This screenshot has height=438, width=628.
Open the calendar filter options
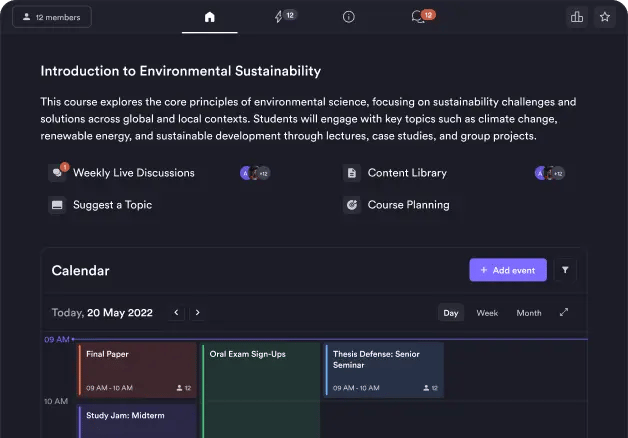coord(565,270)
